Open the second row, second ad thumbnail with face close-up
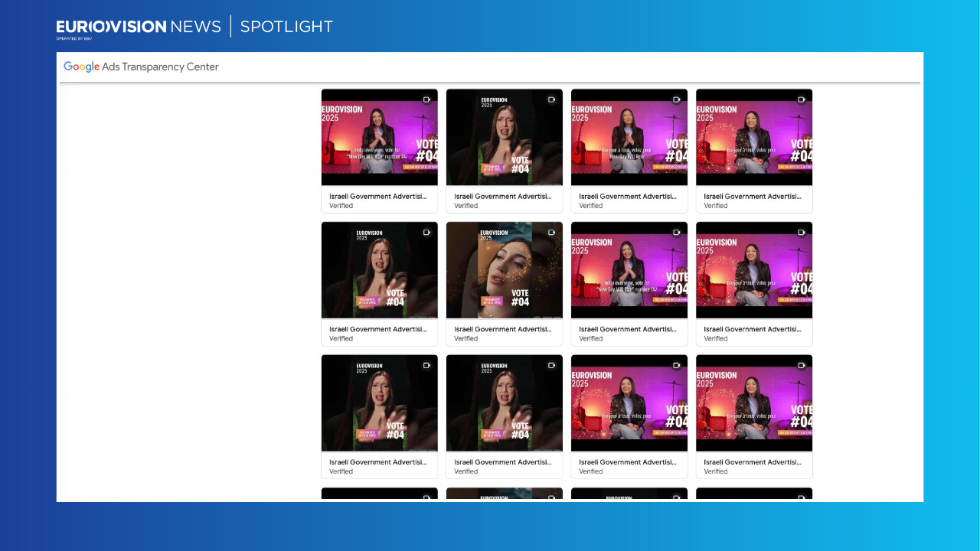The height and width of the screenshot is (551, 980). (505, 270)
